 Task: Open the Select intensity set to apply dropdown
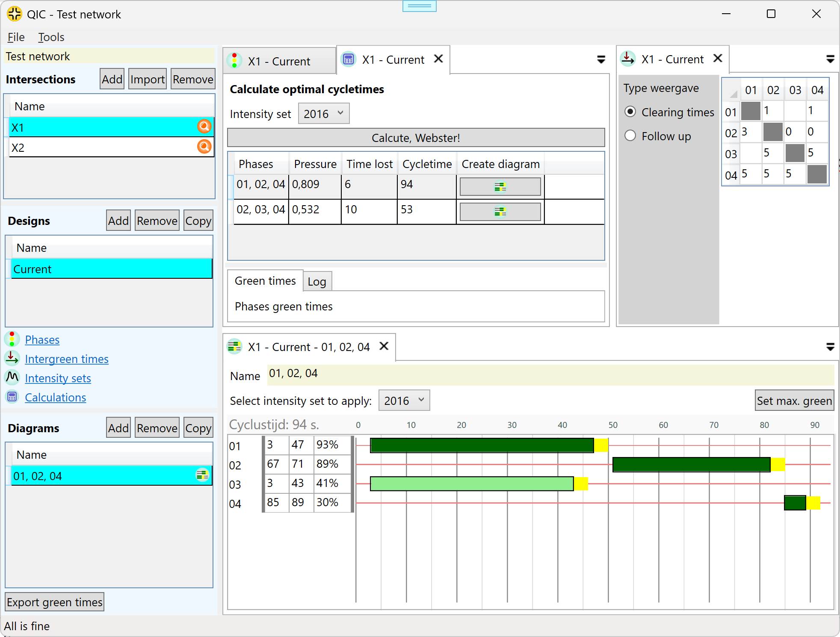[404, 401]
